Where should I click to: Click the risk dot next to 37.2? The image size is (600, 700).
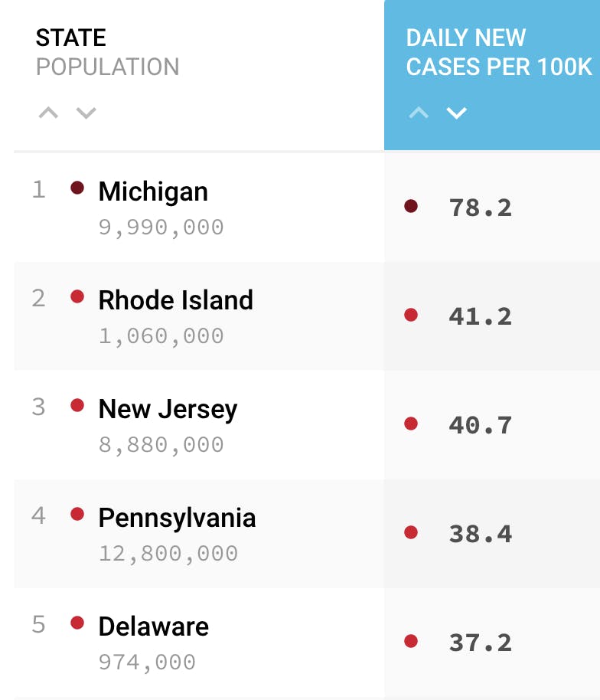click(411, 641)
